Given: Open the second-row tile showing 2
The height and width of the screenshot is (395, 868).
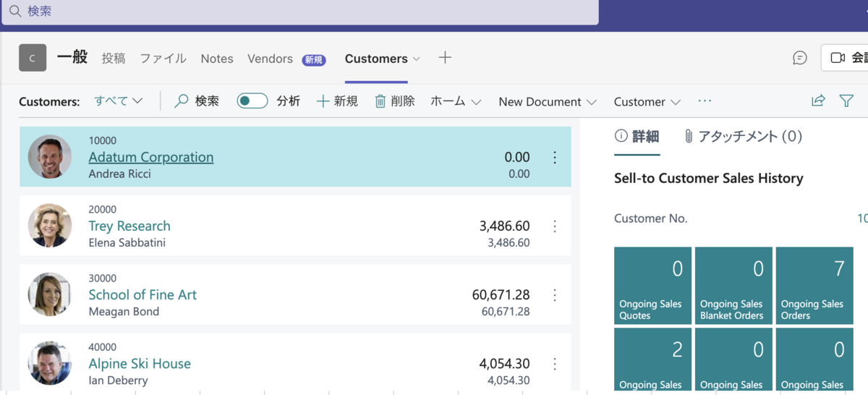Looking at the screenshot, I should (652, 360).
